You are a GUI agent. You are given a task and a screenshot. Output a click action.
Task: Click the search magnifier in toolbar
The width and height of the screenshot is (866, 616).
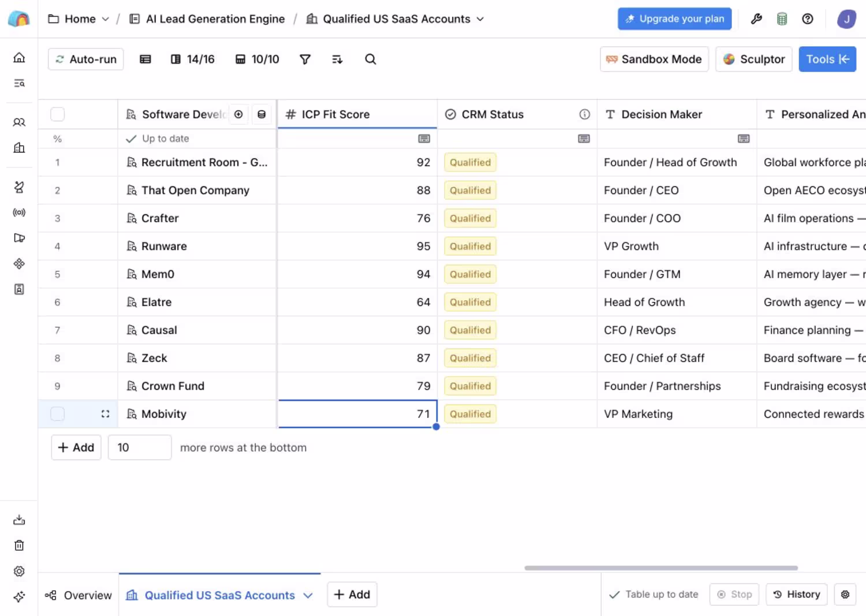[x=371, y=59]
